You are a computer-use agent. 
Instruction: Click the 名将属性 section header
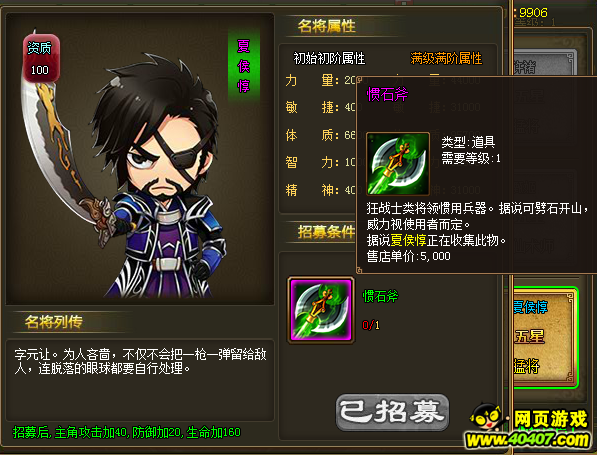(x=327, y=26)
